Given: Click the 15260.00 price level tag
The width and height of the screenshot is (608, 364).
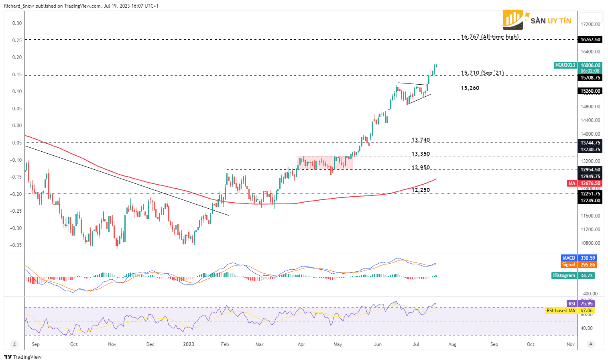Looking at the screenshot, I should (x=590, y=91).
